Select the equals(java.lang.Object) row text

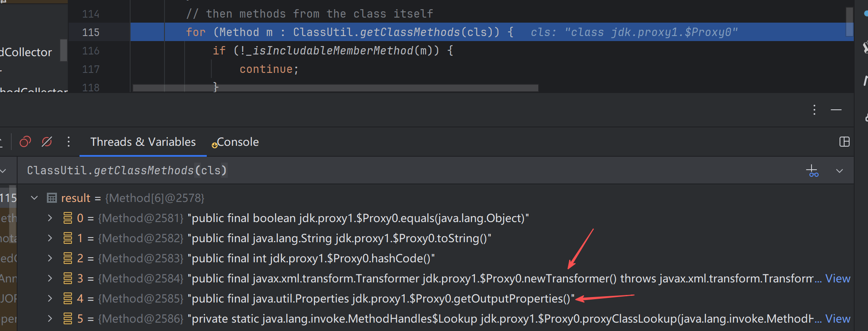(x=358, y=218)
